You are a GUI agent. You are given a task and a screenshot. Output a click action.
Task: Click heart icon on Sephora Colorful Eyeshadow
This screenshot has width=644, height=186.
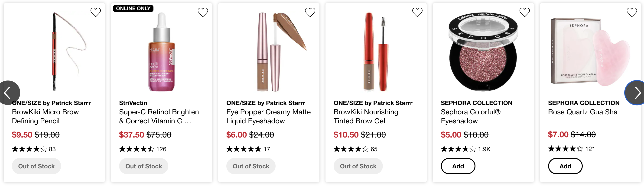524,12
